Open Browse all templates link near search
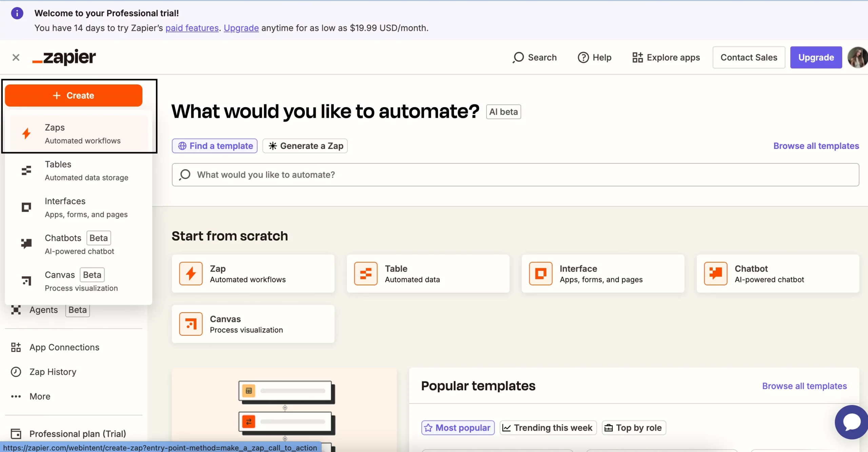 [x=816, y=146]
